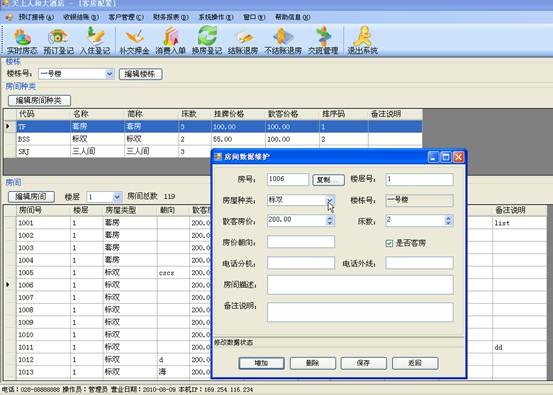
Task: Click the 删除 button in the dialog
Action: [312, 363]
